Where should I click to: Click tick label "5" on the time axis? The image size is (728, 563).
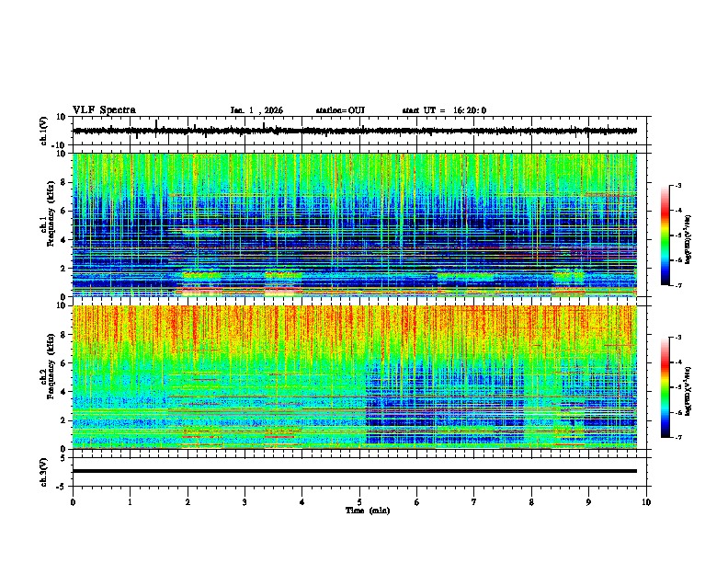[x=359, y=502]
